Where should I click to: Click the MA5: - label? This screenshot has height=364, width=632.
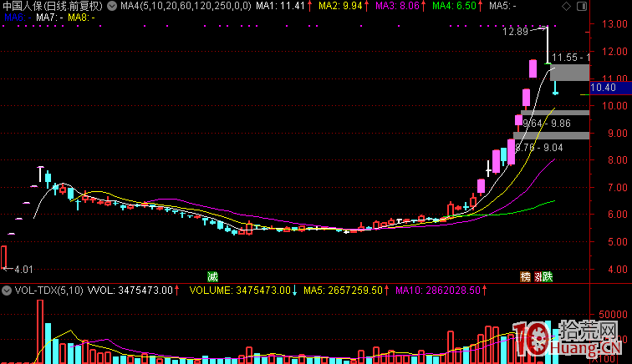coord(502,6)
